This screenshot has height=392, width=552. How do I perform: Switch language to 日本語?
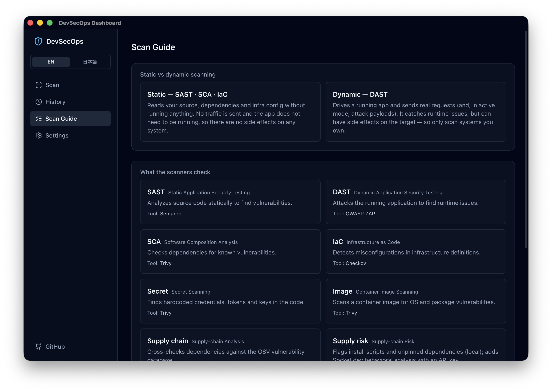point(90,62)
